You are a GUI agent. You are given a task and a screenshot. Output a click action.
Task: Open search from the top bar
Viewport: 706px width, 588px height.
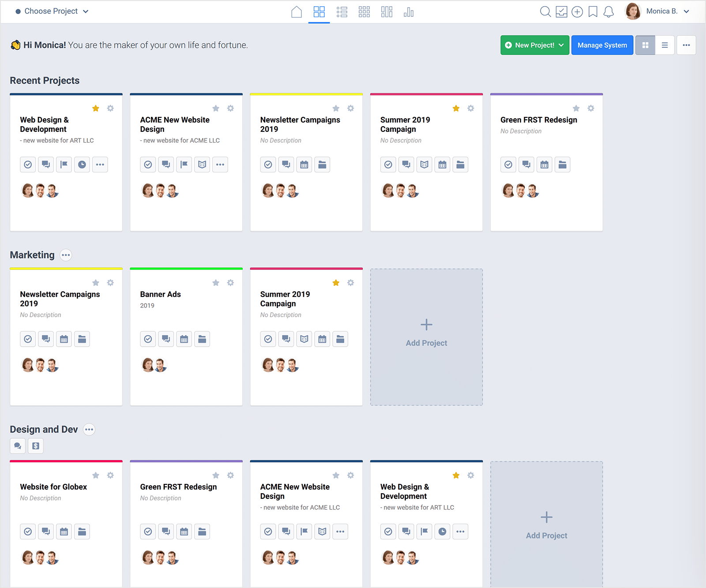click(x=545, y=12)
